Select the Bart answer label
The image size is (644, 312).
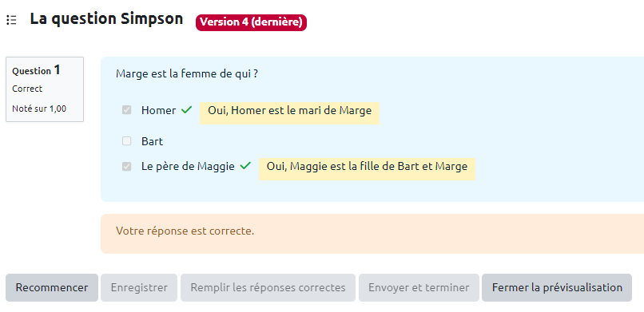(x=152, y=141)
